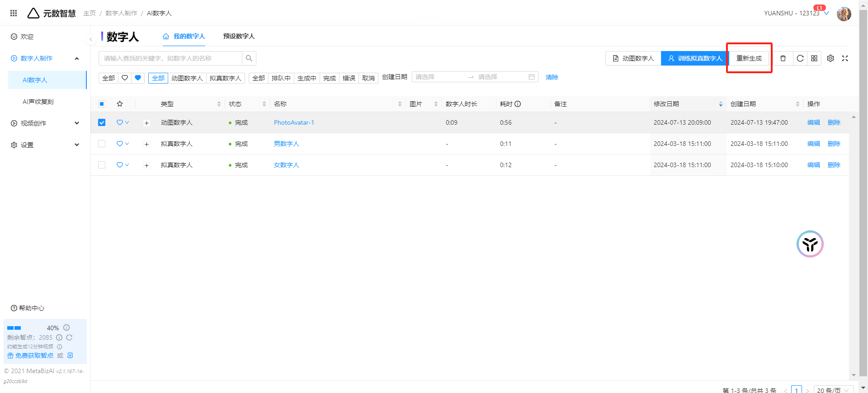Open table column settings gear icon

[830, 58]
